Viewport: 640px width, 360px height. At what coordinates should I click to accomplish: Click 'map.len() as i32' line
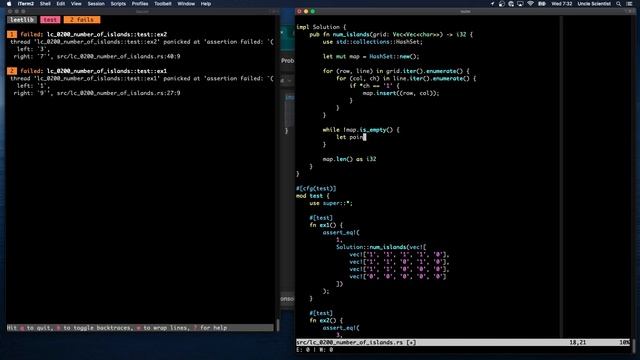tap(349, 159)
